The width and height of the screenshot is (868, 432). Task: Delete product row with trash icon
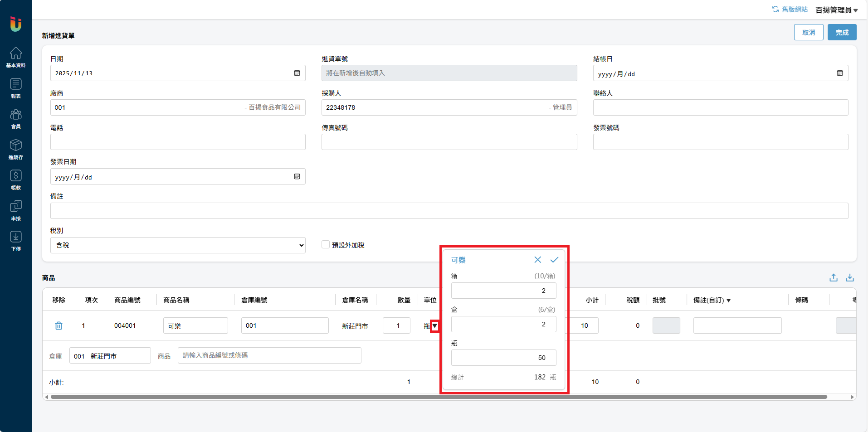coord(59,325)
